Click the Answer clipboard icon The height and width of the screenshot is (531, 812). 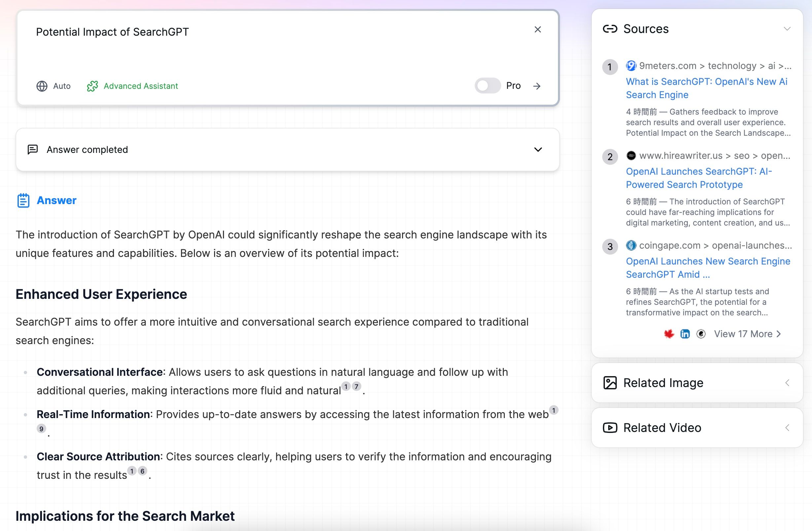[x=23, y=200]
